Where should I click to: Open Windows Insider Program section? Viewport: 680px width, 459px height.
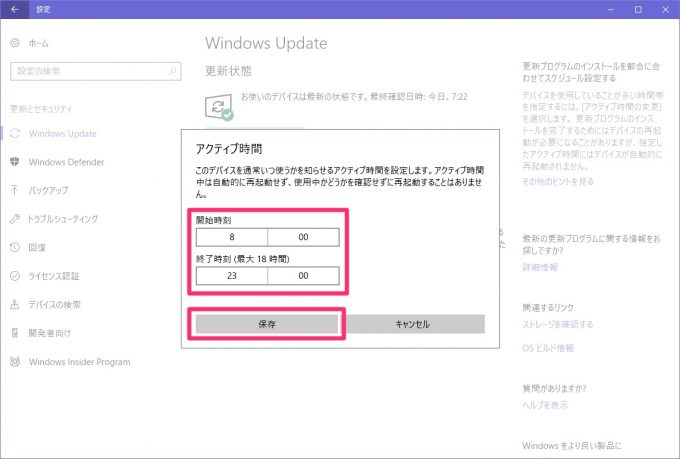coord(79,361)
